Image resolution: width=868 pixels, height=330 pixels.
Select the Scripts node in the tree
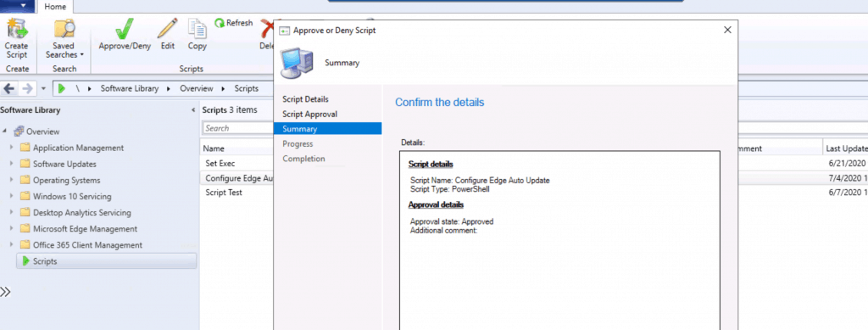click(107, 261)
